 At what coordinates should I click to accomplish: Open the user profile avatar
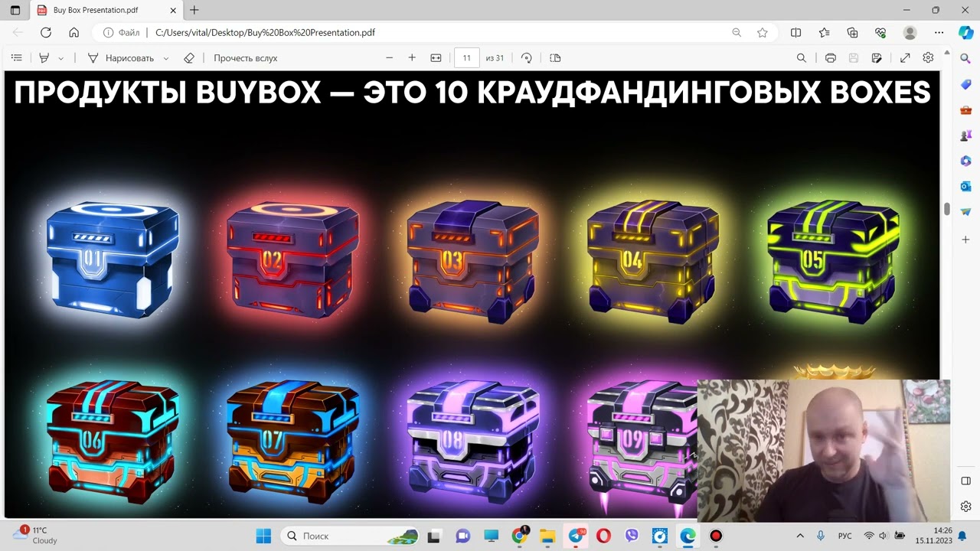point(910,32)
